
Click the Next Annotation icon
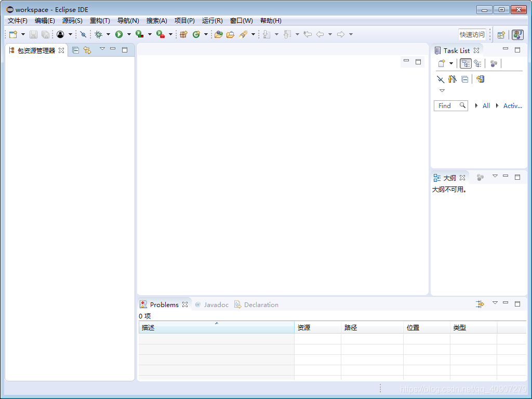click(x=267, y=34)
